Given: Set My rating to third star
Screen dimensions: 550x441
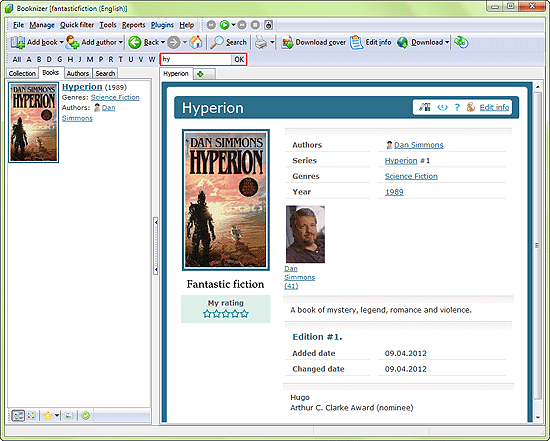Looking at the screenshot, I should coord(226,314).
